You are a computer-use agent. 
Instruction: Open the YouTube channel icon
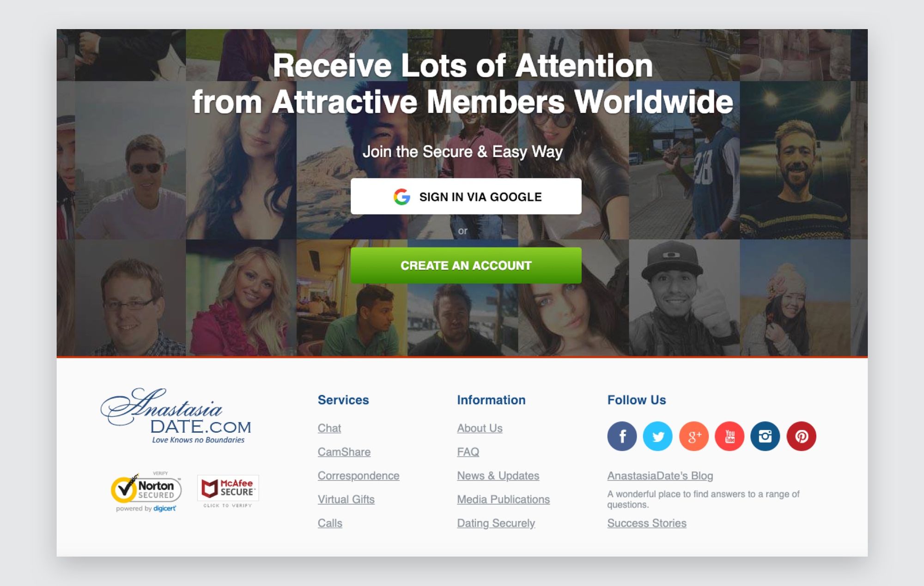point(729,436)
